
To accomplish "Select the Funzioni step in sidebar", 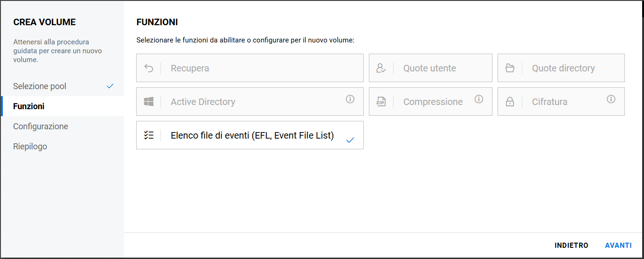I will click(x=29, y=106).
